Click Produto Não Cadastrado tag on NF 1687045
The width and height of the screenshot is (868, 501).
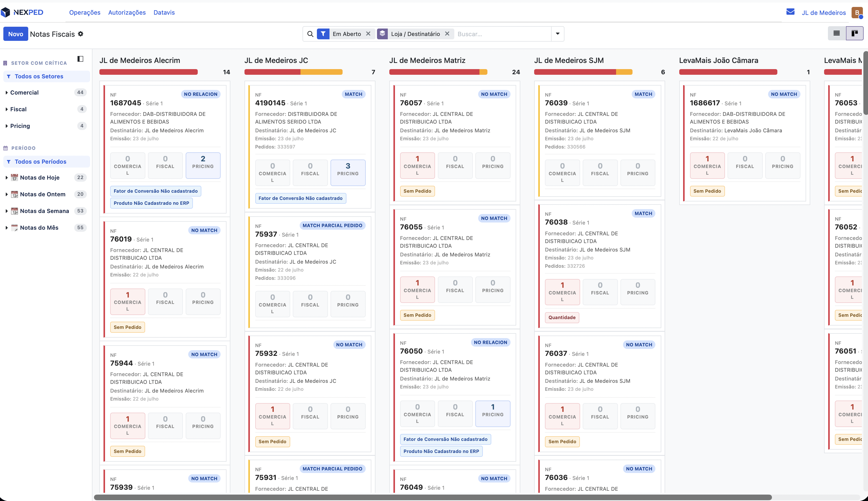pyautogui.click(x=151, y=203)
